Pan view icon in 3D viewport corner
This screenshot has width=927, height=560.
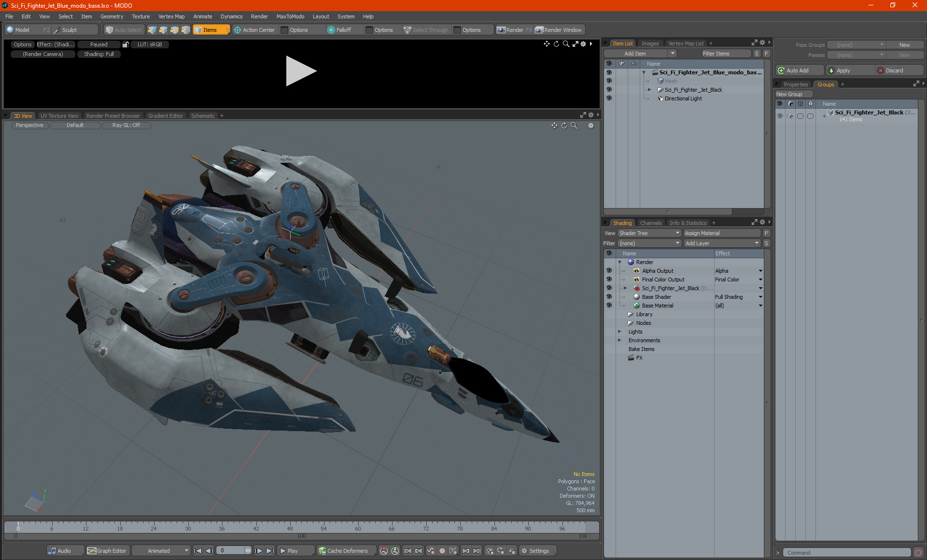[x=554, y=126]
